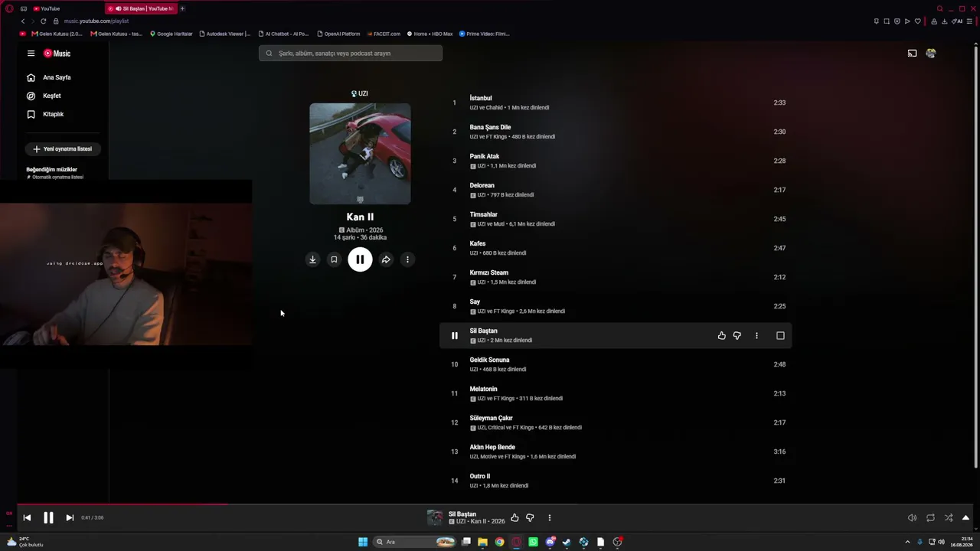Open a new browser tab
The image size is (980, 551).
[x=182, y=8]
